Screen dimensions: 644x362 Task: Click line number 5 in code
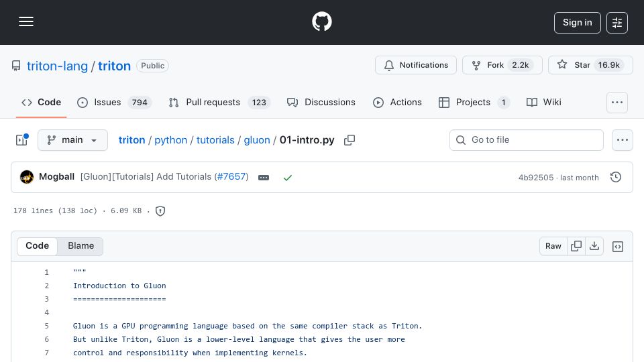(47, 326)
